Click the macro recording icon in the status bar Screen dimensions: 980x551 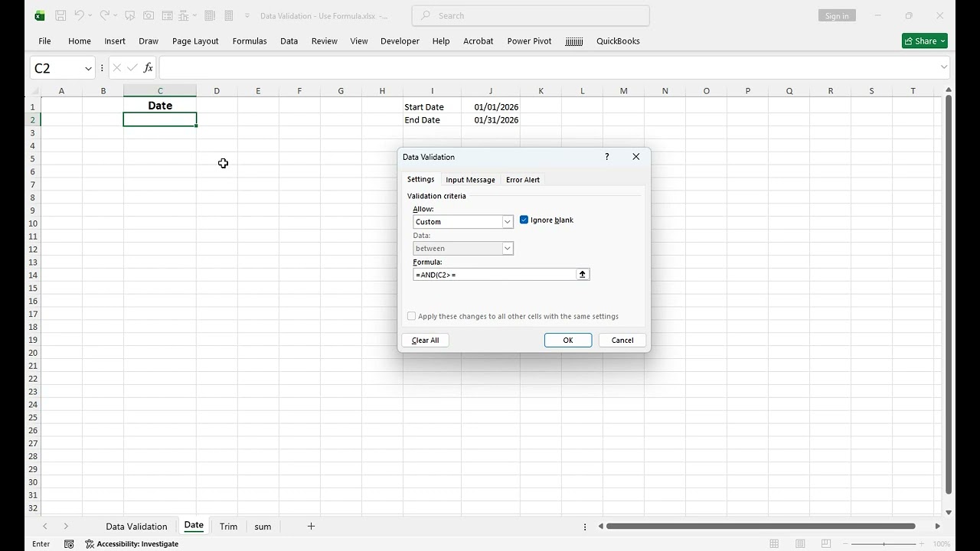click(69, 544)
